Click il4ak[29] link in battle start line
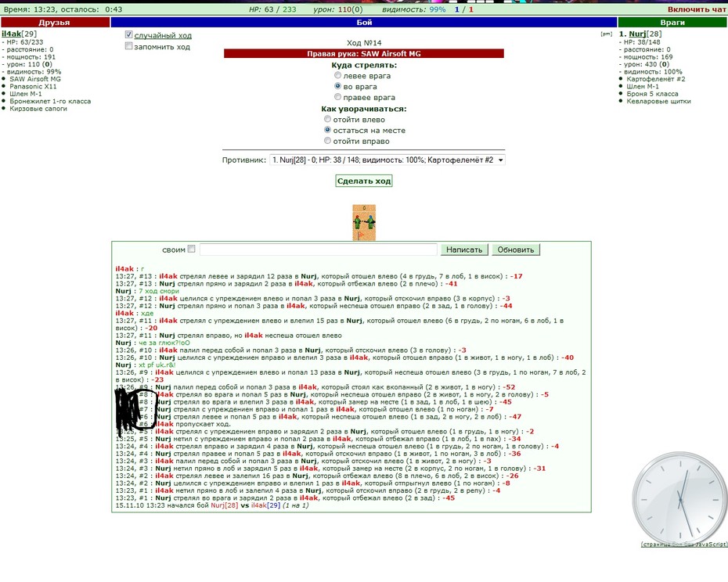 [x=265, y=505]
